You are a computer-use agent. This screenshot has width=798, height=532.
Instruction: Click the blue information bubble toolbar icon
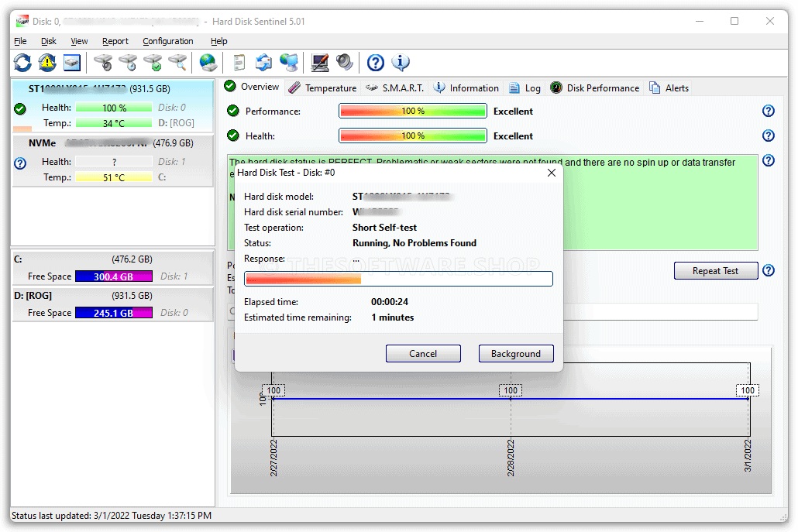[401, 63]
